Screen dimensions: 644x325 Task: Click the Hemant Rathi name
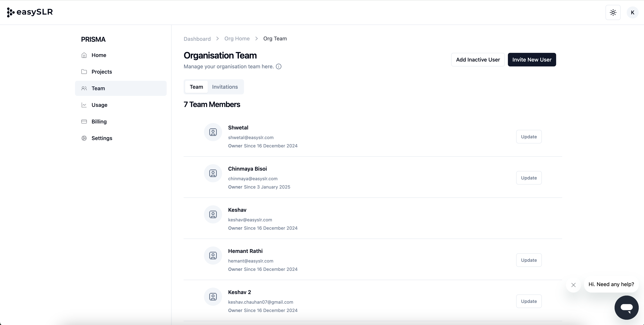click(245, 251)
